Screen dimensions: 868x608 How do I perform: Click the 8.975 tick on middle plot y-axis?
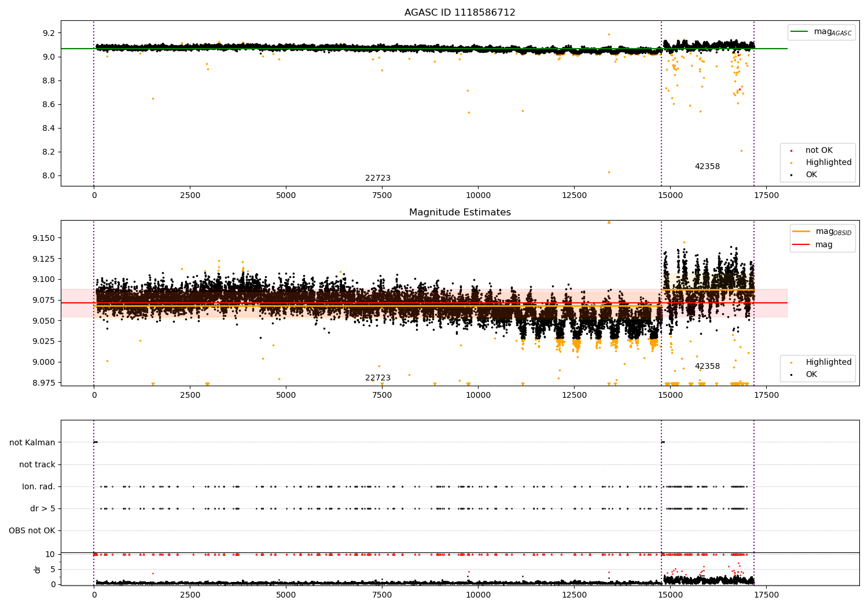pyautogui.click(x=44, y=383)
